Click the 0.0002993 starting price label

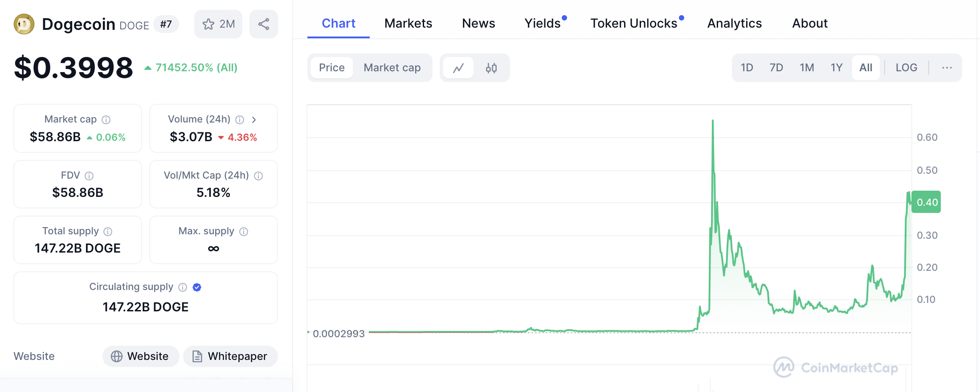[x=339, y=334]
